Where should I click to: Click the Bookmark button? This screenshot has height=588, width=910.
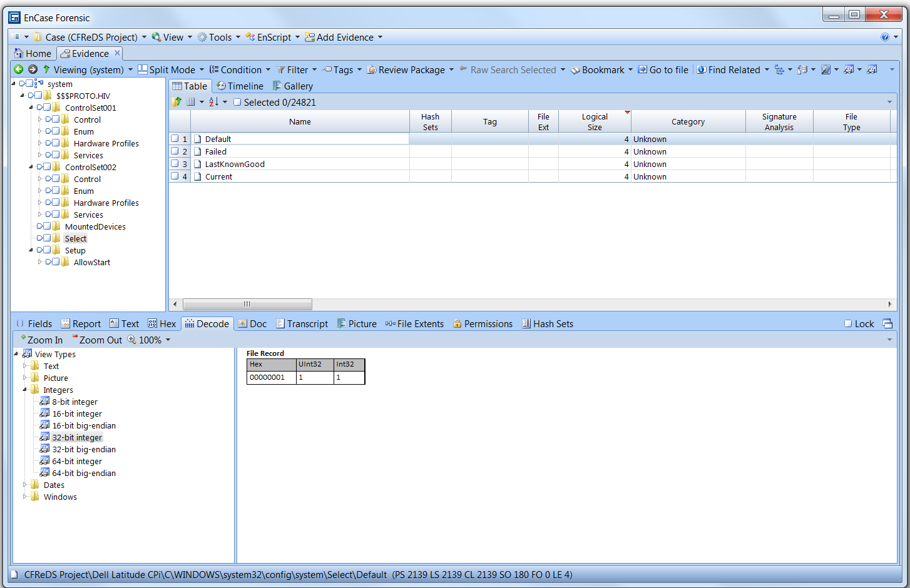click(597, 70)
